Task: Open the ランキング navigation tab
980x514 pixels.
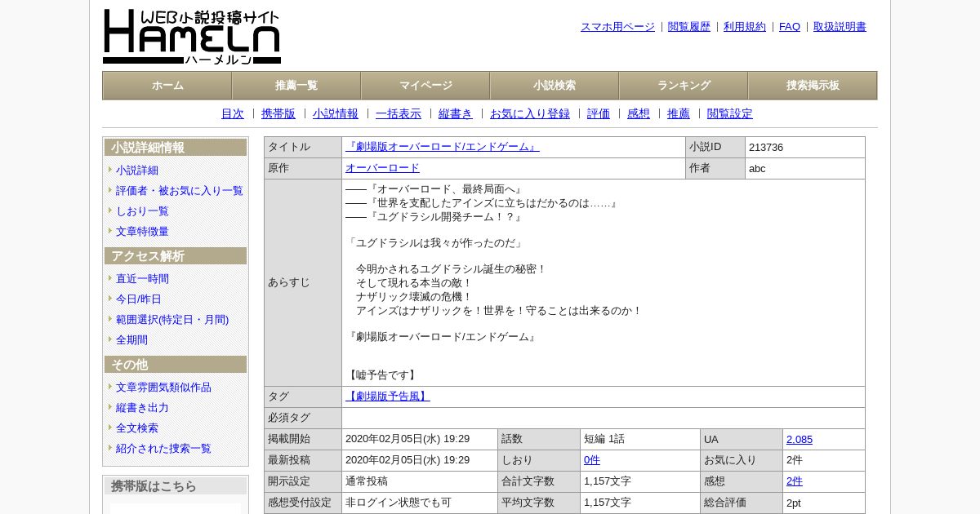Action: point(684,86)
